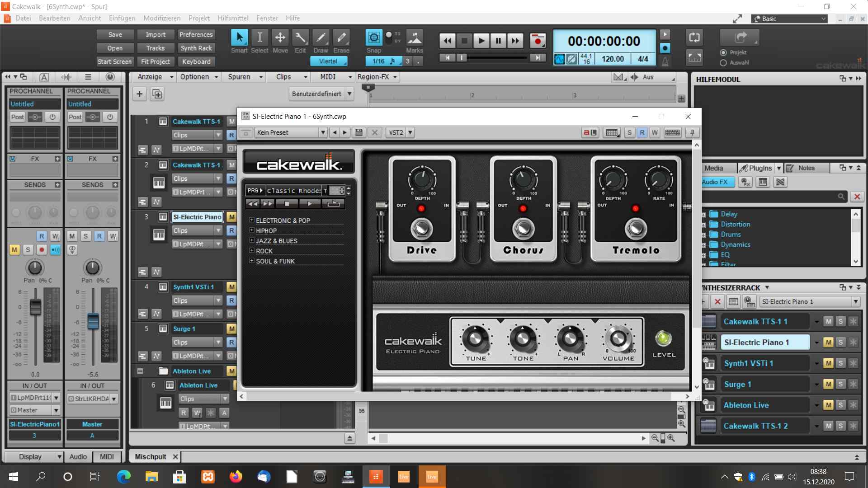This screenshot has width=868, height=488.
Task: Toggle plugin Read automation R button
Action: 642,132
